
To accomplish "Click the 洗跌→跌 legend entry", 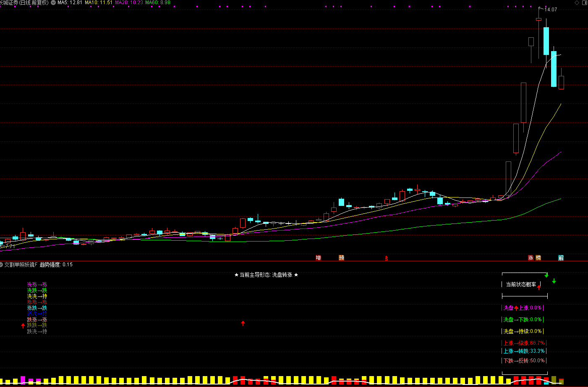I will 37,290.
